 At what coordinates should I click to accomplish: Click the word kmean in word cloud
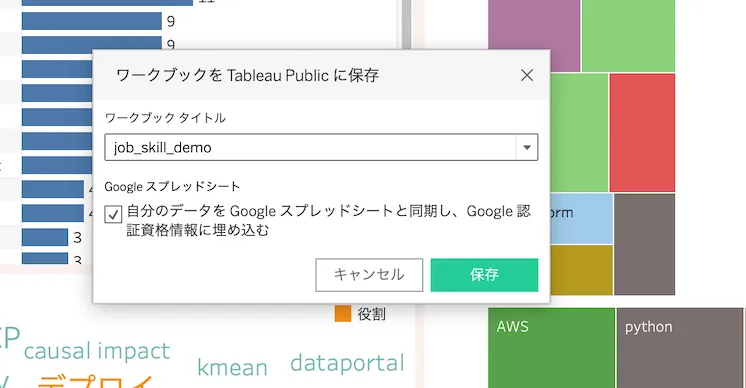(232, 368)
